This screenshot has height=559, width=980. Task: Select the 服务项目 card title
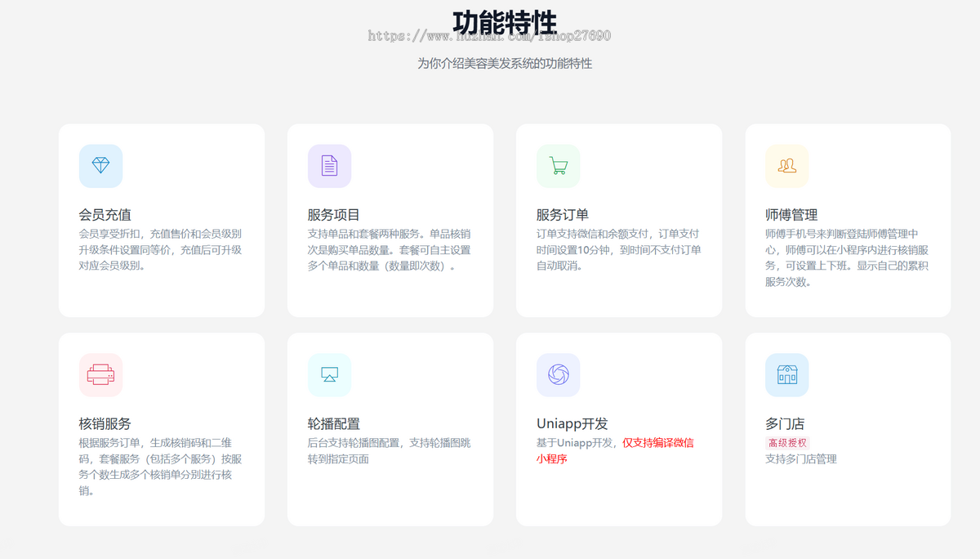[334, 215]
